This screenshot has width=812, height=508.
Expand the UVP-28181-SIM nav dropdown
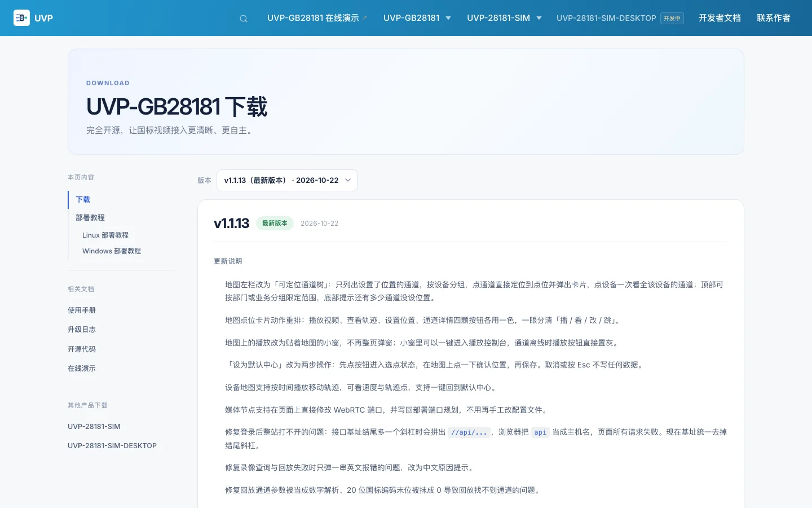tap(504, 18)
